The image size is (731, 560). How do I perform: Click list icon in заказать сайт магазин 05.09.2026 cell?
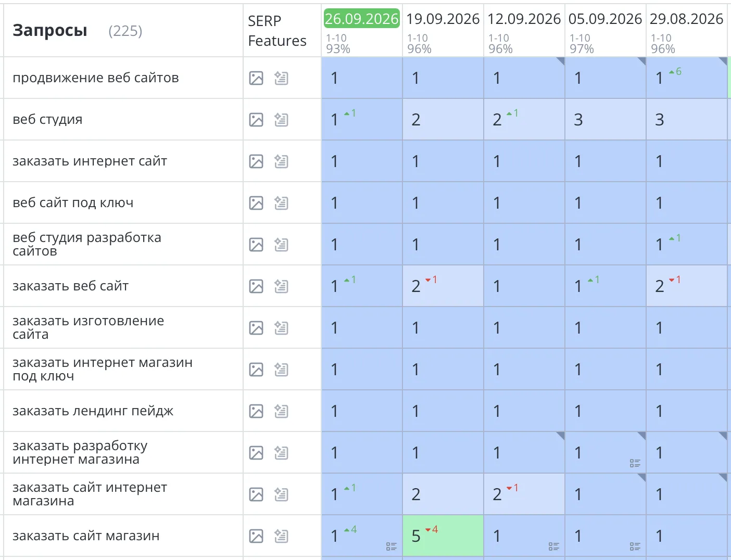click(x=635, y=546)
